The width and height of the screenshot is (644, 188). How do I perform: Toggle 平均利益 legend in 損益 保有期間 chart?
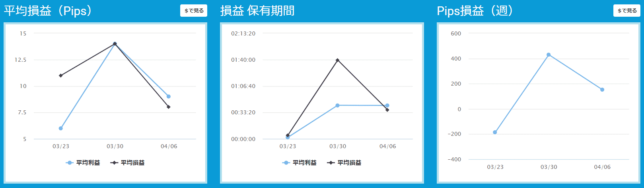300,163
